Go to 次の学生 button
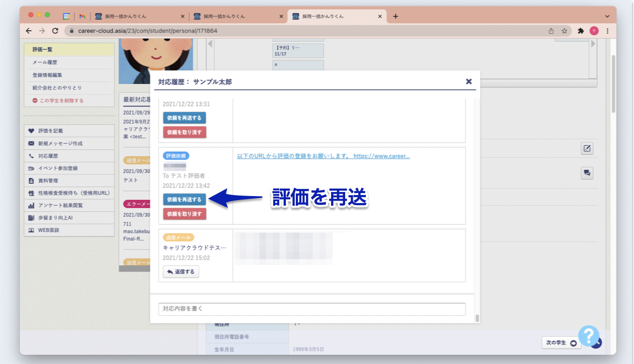Viewport: 634px width, 364px height. point(561,343)
